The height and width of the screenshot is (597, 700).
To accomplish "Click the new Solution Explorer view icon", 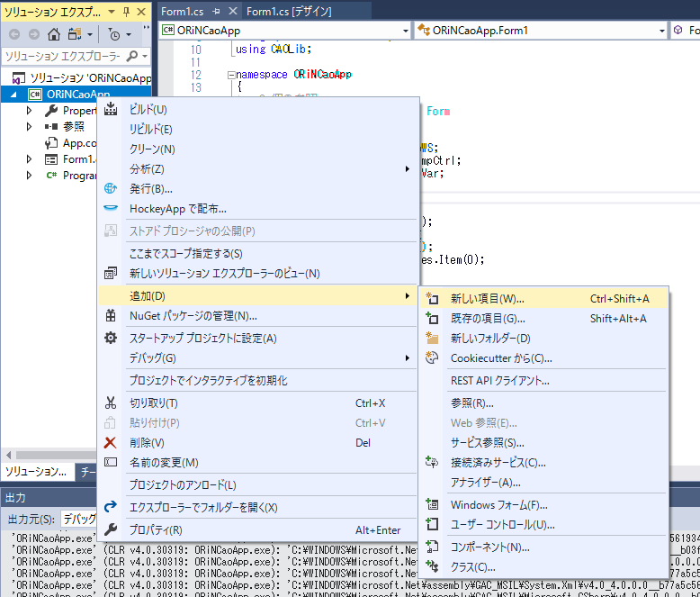I will pos(111,273).
